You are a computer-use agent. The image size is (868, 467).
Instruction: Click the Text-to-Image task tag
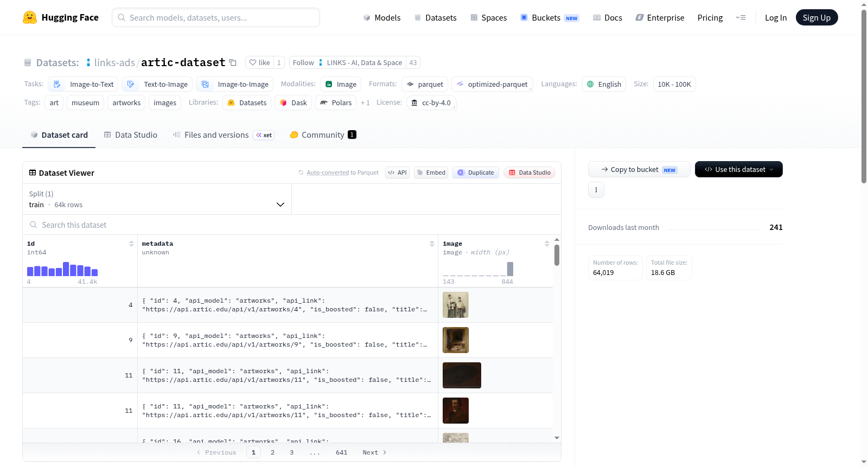pyautogui.click(x=157, y=84)
